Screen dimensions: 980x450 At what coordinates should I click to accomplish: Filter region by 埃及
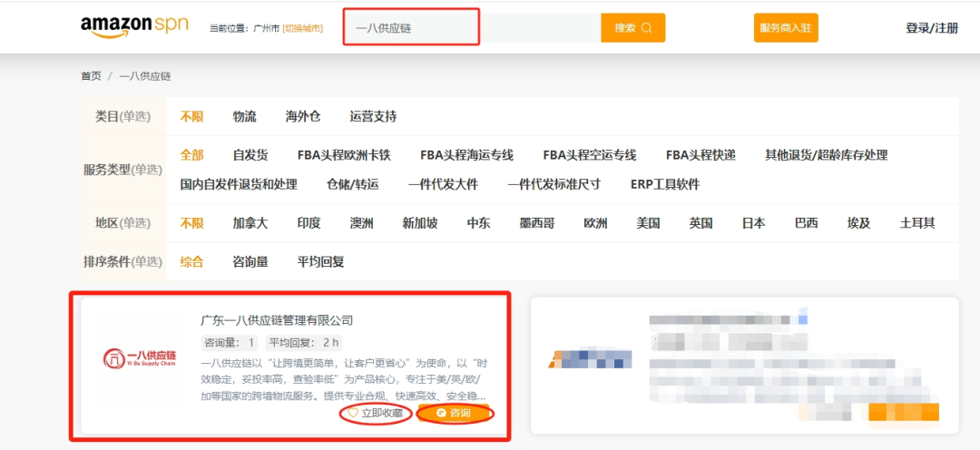coord(858,223)
